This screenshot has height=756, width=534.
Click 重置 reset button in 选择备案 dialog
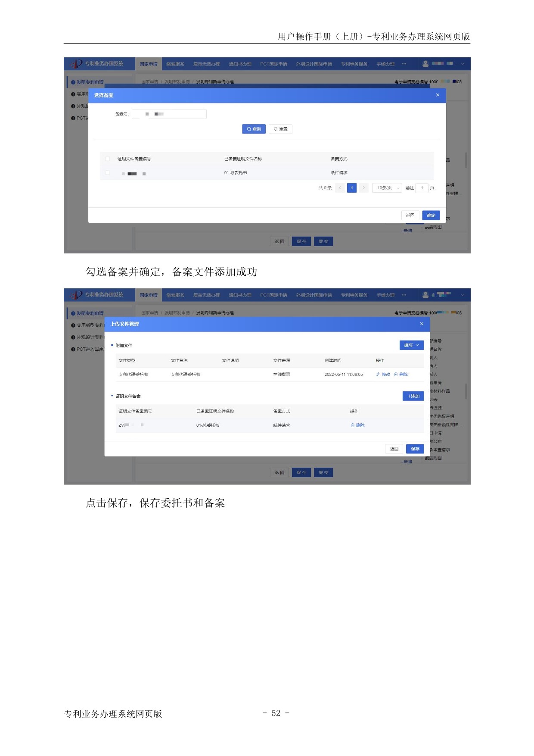(280, 129)
